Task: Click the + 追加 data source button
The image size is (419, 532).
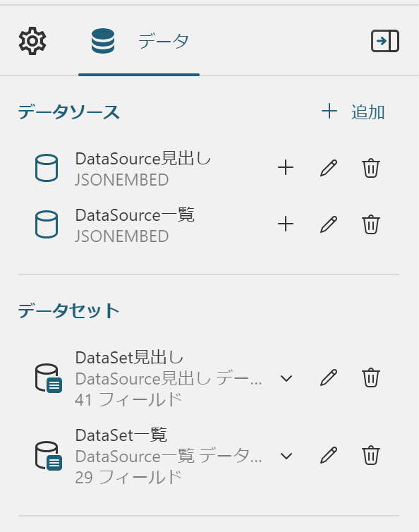Action: (353, 111)
